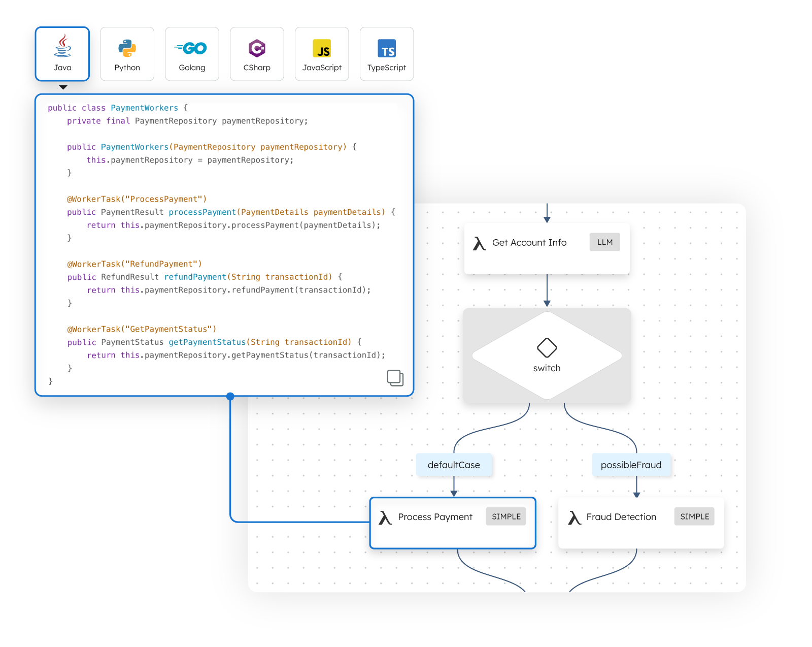812x647 pixels.
Task: Click the diamond icon inside the switch node
Action: pos(547,348)
